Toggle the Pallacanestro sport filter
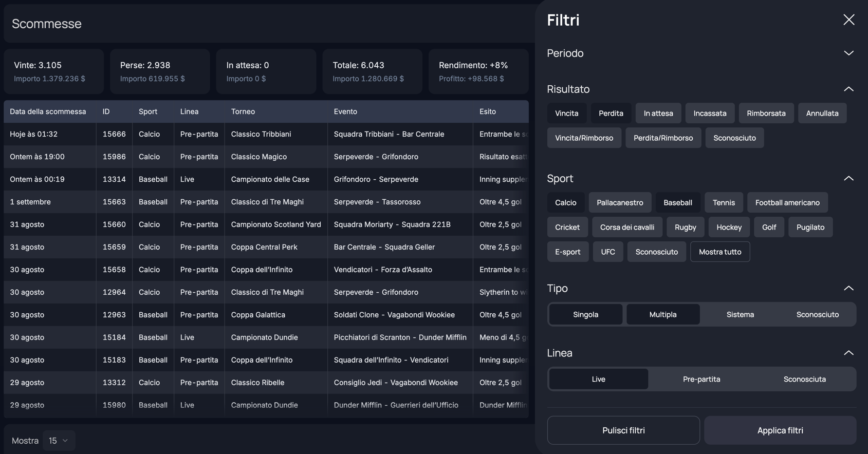This screenshot has height=454, width=868. [619, 203]
